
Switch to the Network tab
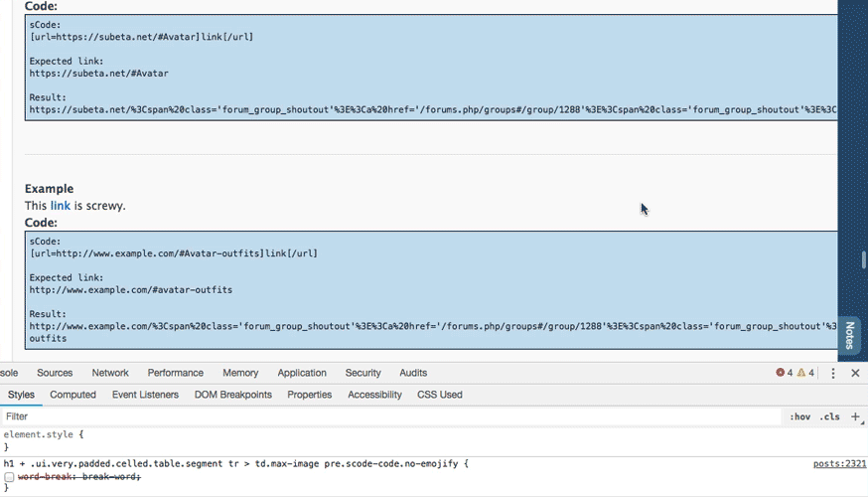pyautogui.click(x=110, y=373)
